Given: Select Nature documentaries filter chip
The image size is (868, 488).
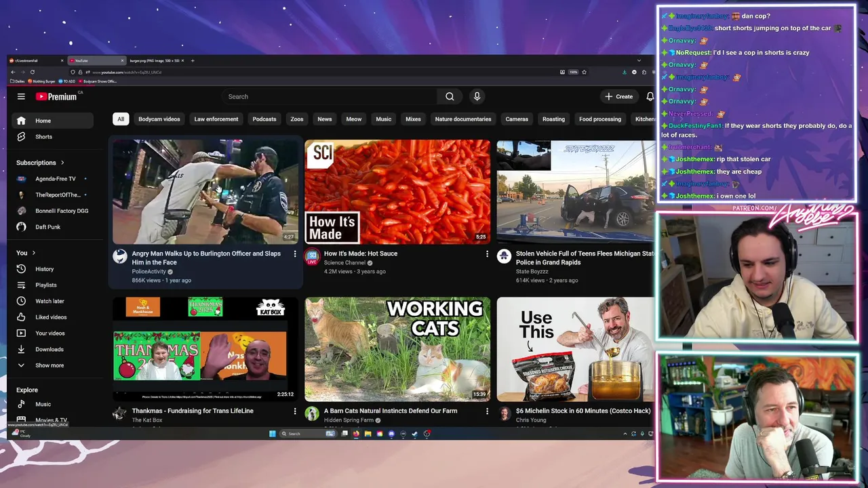Looking at the screenshot, I should click(463, 119).
